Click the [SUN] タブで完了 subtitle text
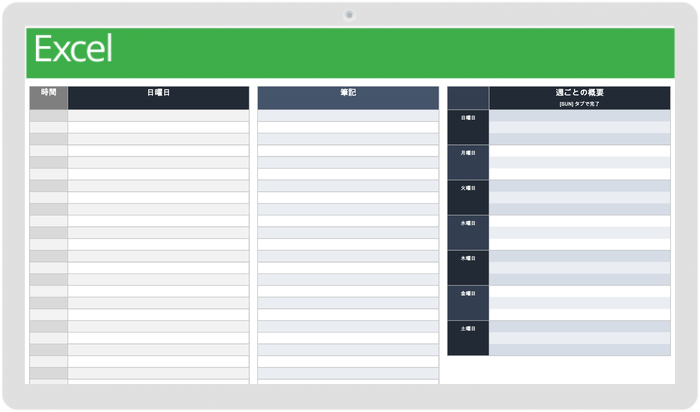The height and width of the screenshot is (412, 700). pos(579,104)
